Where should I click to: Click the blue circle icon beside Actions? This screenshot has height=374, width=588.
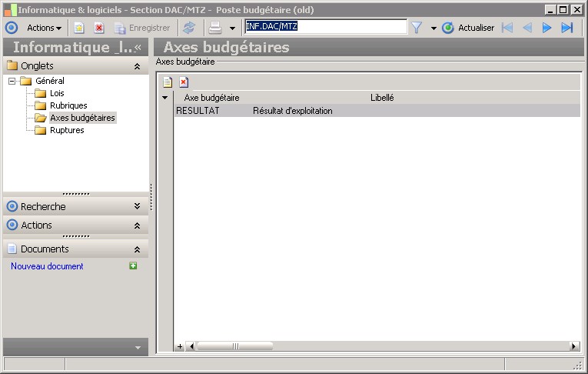12,28
